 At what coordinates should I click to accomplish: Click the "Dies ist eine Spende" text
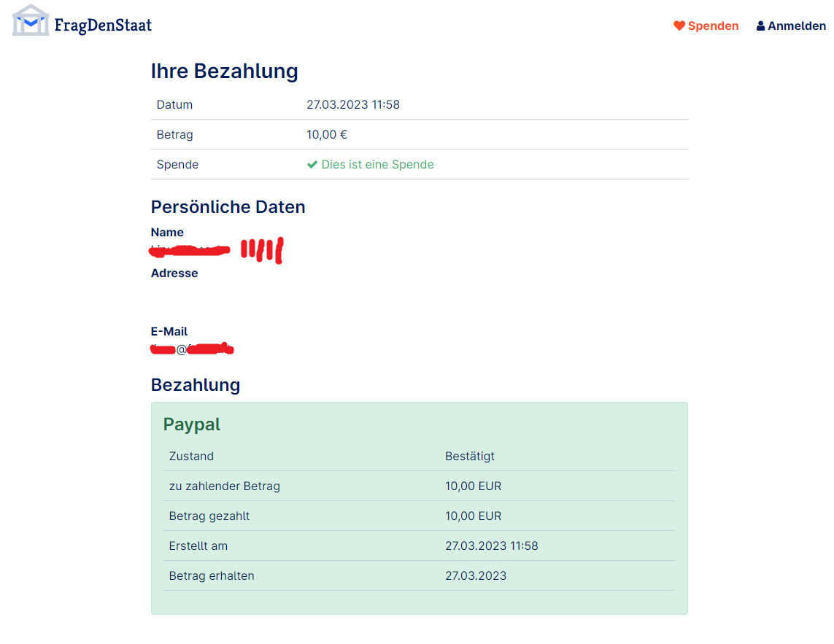pyautogui.click(x=377, y=165)
